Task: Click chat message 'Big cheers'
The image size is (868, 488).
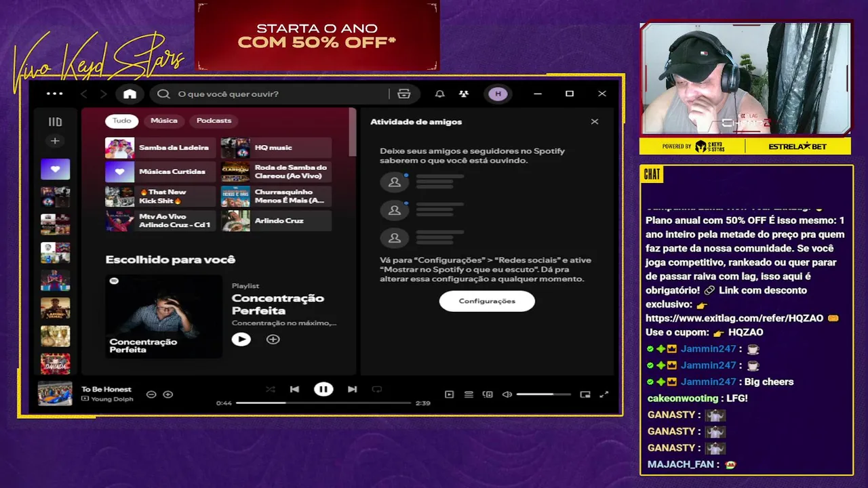Action: [768, 382]
